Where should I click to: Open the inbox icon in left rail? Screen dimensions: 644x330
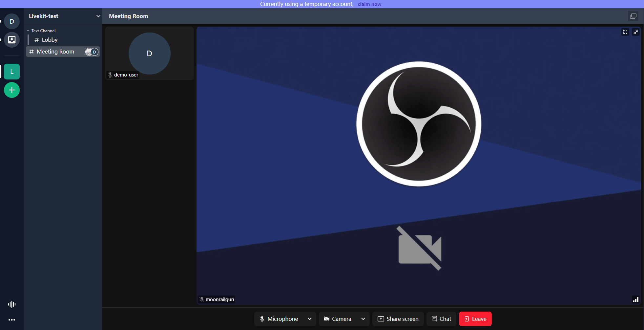tap(12, 40)
